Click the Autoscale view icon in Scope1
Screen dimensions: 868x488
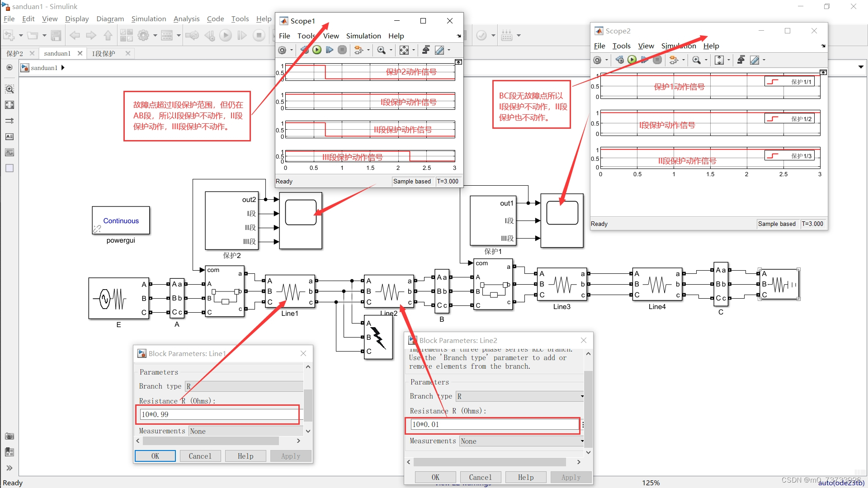click(405, 50)
